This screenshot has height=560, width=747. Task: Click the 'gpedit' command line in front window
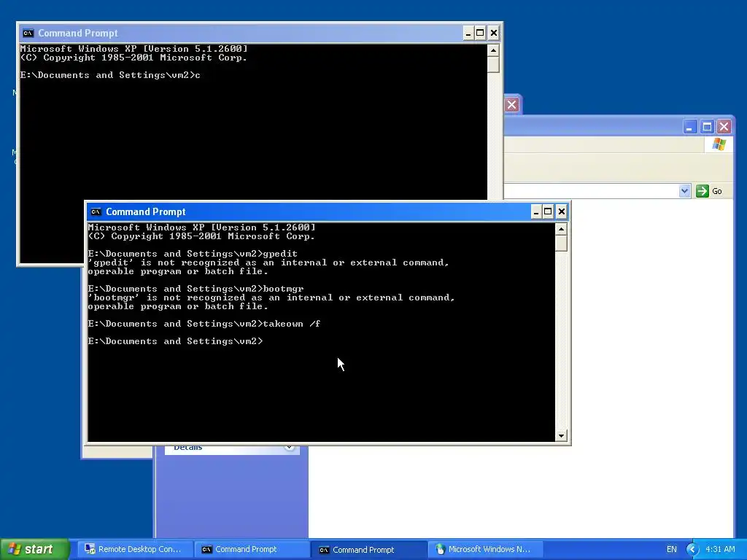pos(193,254)
